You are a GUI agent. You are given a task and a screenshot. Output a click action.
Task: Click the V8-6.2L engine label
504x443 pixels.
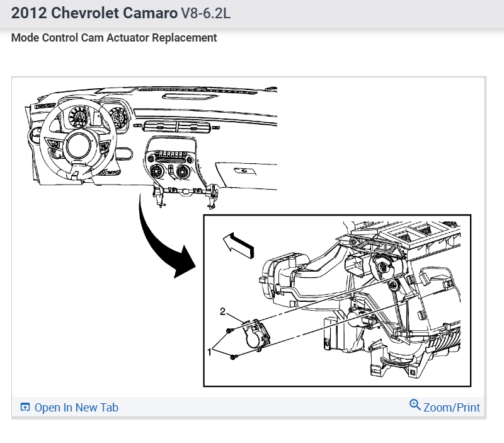[206, 13]
